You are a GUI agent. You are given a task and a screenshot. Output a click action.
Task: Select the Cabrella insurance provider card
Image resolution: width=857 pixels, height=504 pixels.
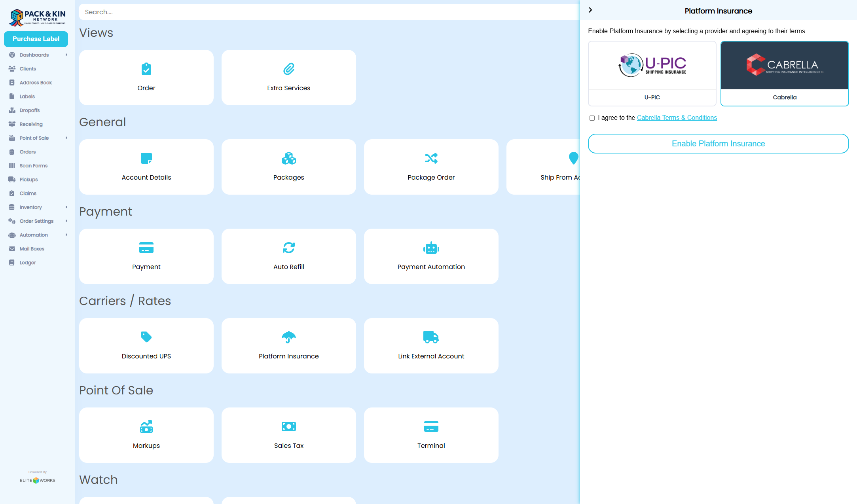click(785, 74)
